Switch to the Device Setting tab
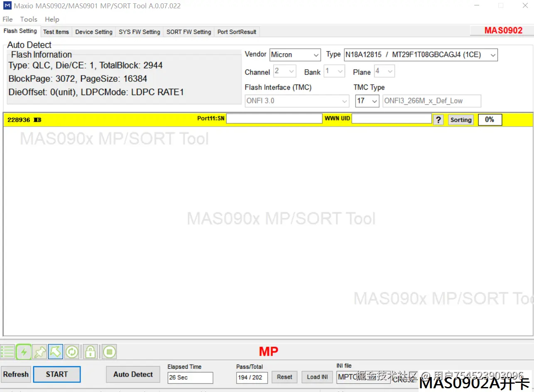This screenshot has height=392, width=534. (x=94, y=32)
